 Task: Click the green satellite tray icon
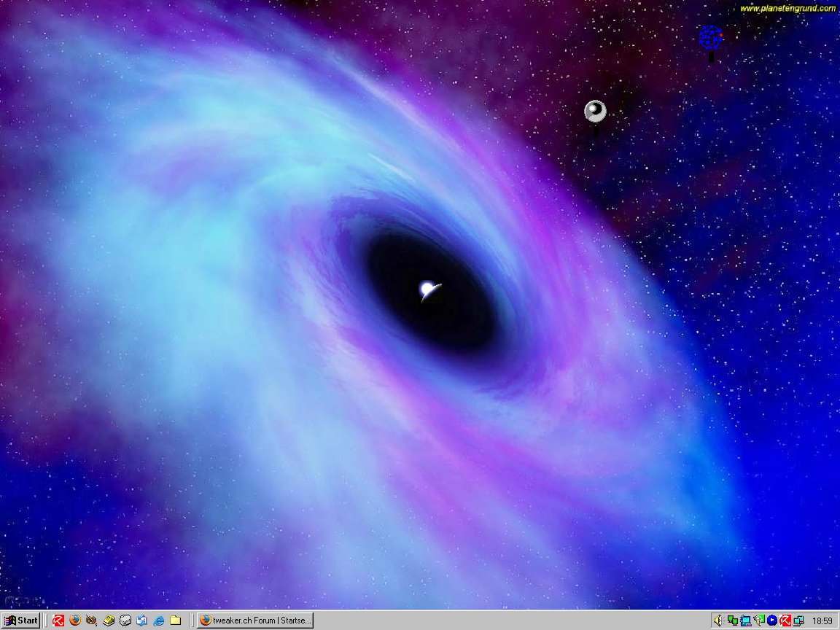click(x=758, y=621)
